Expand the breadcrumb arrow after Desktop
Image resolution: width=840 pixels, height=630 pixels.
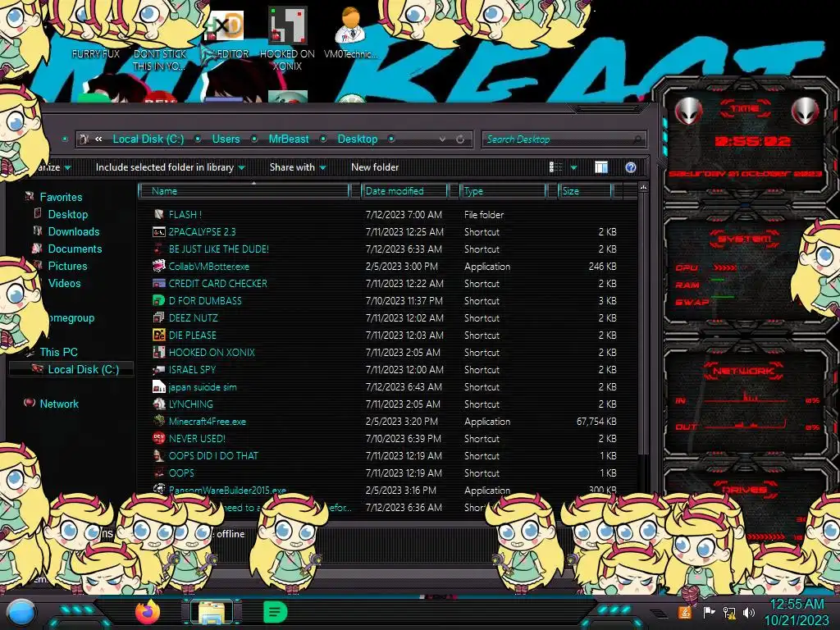[x=391, y=139]
